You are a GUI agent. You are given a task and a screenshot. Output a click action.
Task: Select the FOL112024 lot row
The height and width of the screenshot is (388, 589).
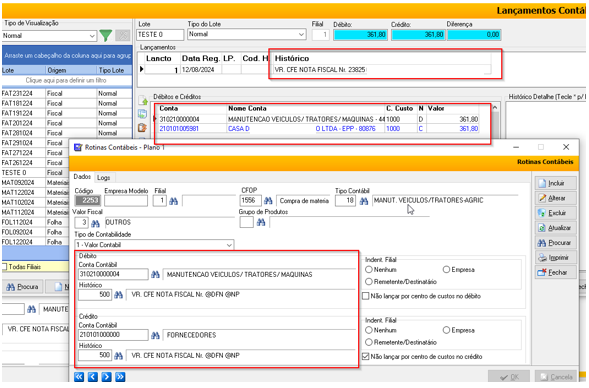tap(36, 222)
